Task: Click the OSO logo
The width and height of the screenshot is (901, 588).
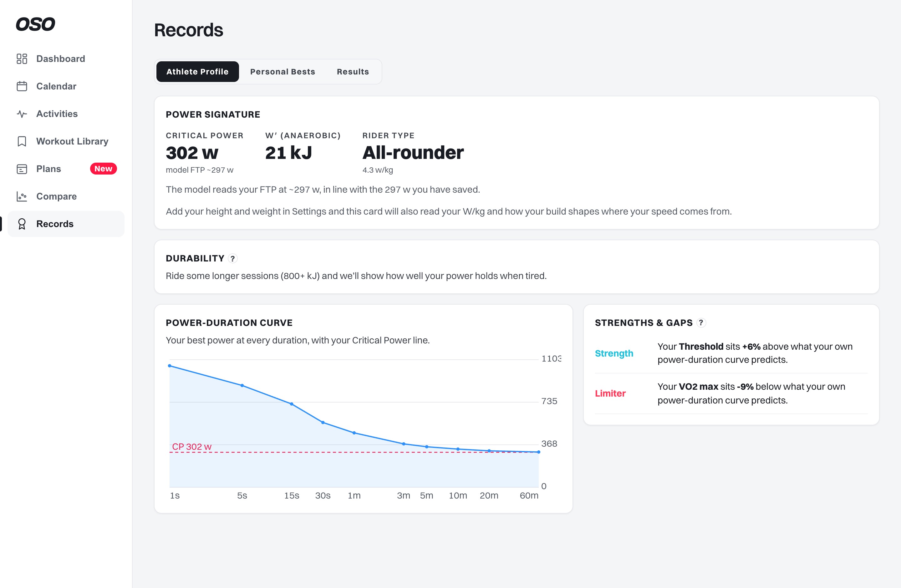Action: click(x=35, y=24)
